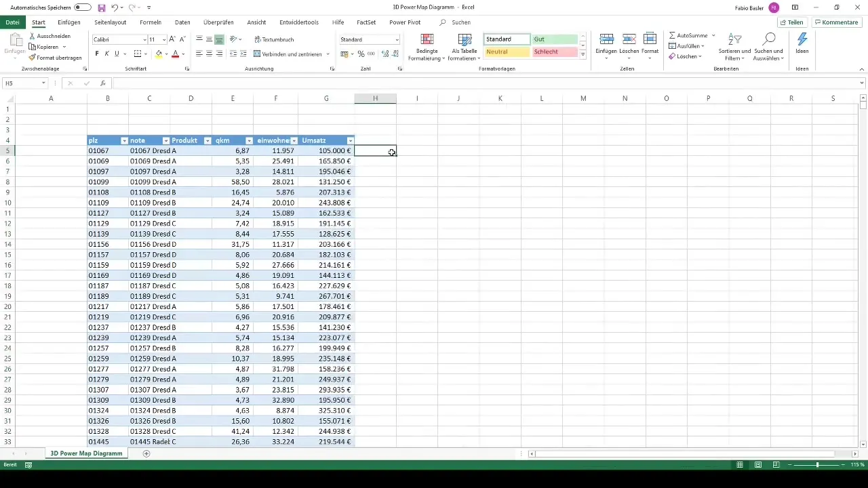Viewport: 868px width, 488px height.
Task: Toggle left text alignment
Action: point(199,54)
